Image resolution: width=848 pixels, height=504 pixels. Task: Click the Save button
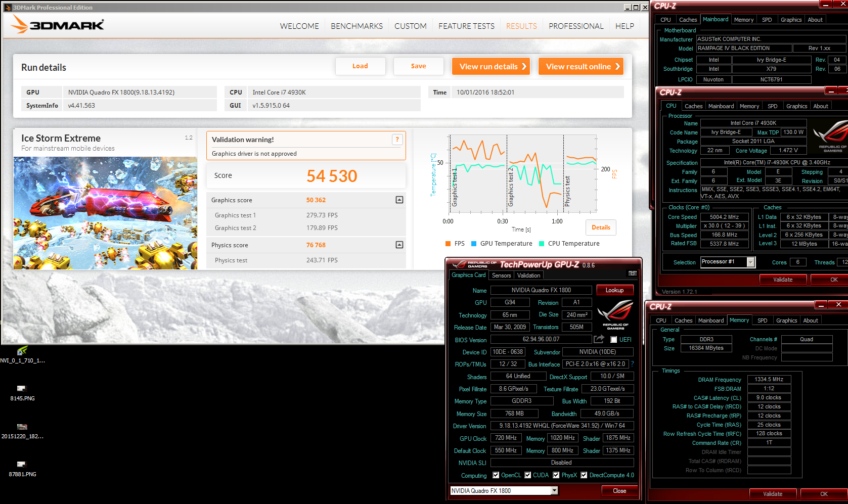coord(418,66)
